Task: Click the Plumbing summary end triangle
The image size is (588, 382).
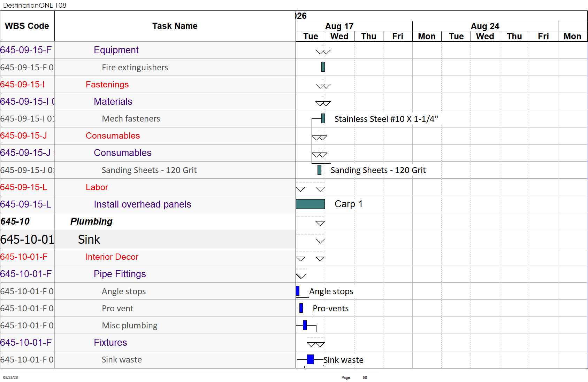Action: (320, 224)
